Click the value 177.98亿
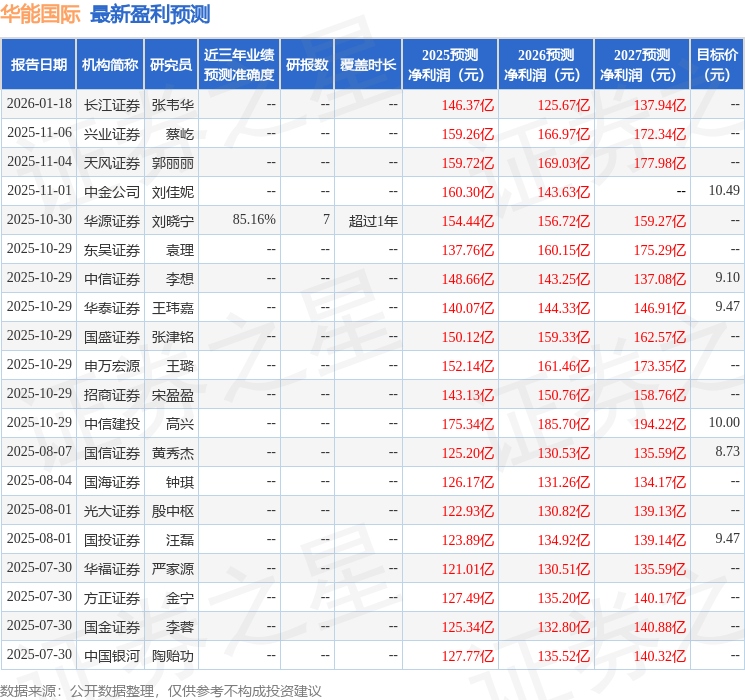This screenshot has width=745, height=700. [660, 163]
